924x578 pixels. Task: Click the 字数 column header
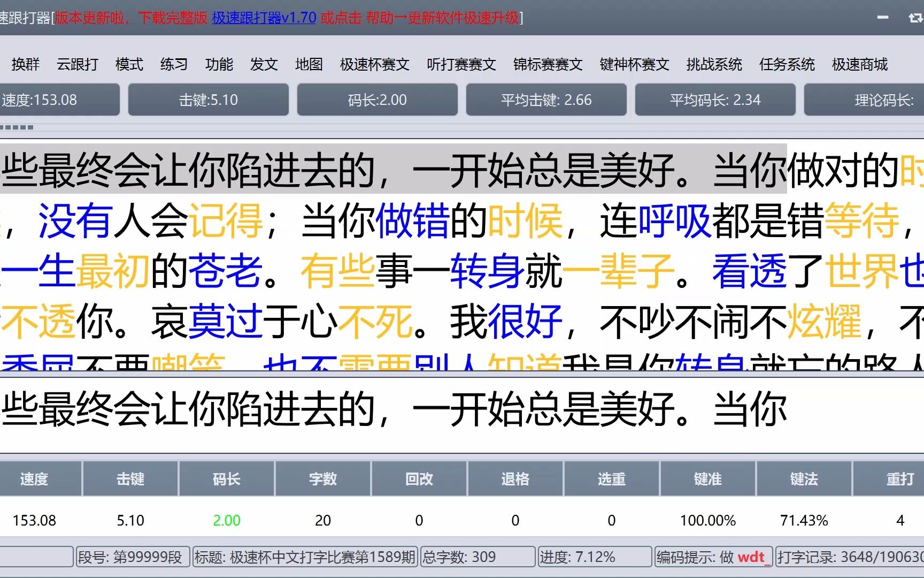[x=323, y=478]
